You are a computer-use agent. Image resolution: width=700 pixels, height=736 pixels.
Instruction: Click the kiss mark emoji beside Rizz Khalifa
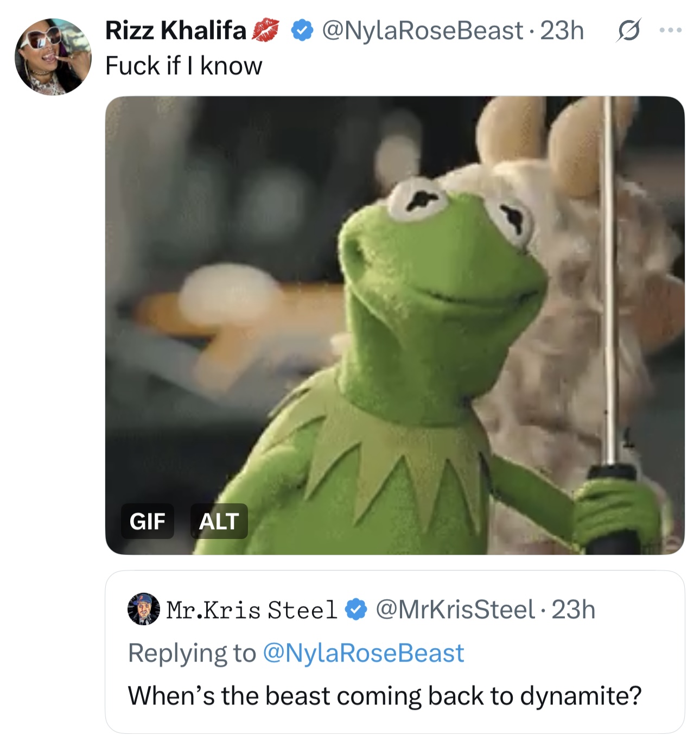click(266, 30)
